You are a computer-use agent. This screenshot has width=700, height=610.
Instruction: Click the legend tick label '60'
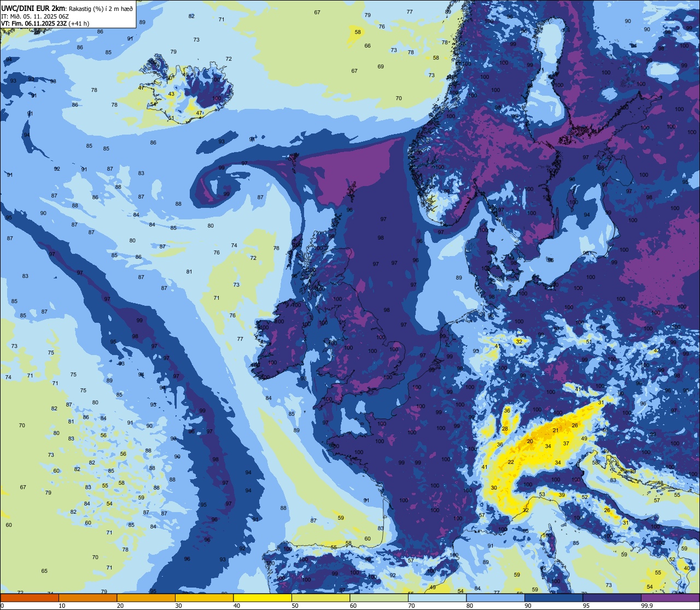[x=354, y=606]
